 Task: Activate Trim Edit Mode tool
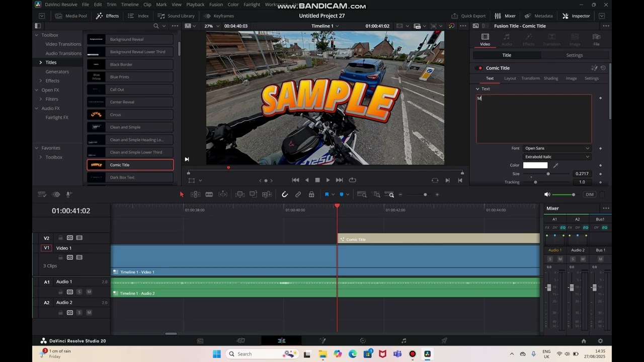(196, 195)
